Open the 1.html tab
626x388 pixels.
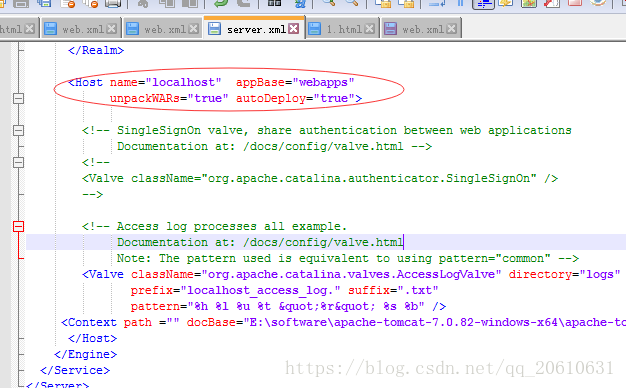click(x=343, y=29)
